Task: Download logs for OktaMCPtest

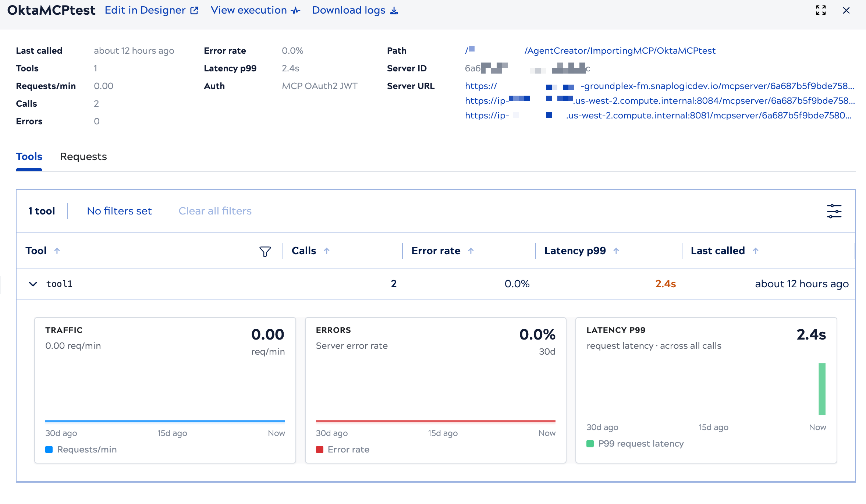Action: [x=355, y=10]
